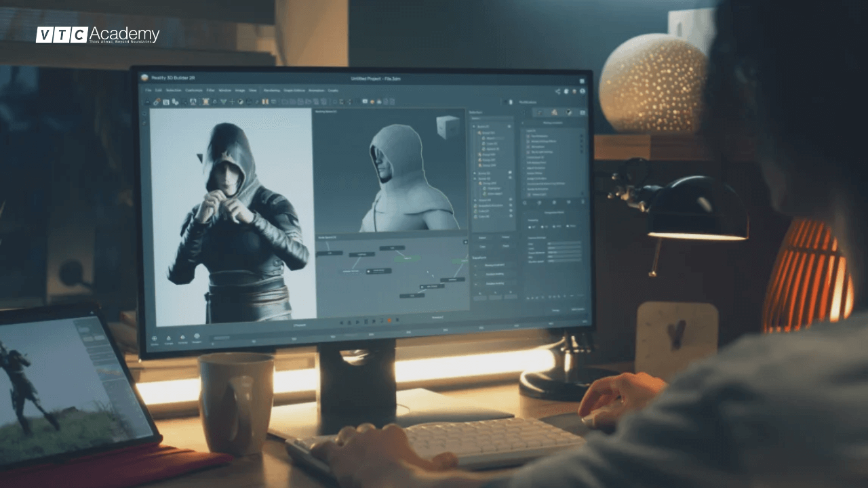Expand the first row under the Transform section
This screenshot has width=868, height=488.
click(494, 265)
